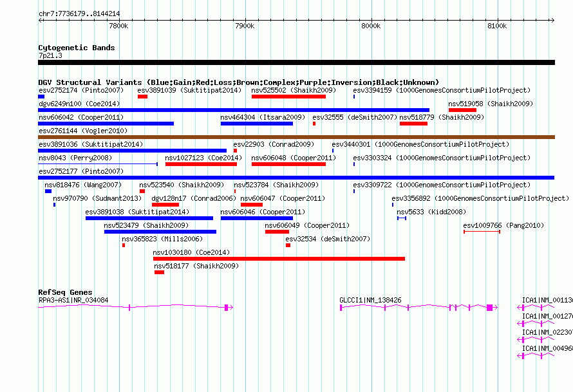Image resolution: width=573 pixels, height=392 pixels.
Task: Click the esv3303324 variant label
Action: [442, 158]
